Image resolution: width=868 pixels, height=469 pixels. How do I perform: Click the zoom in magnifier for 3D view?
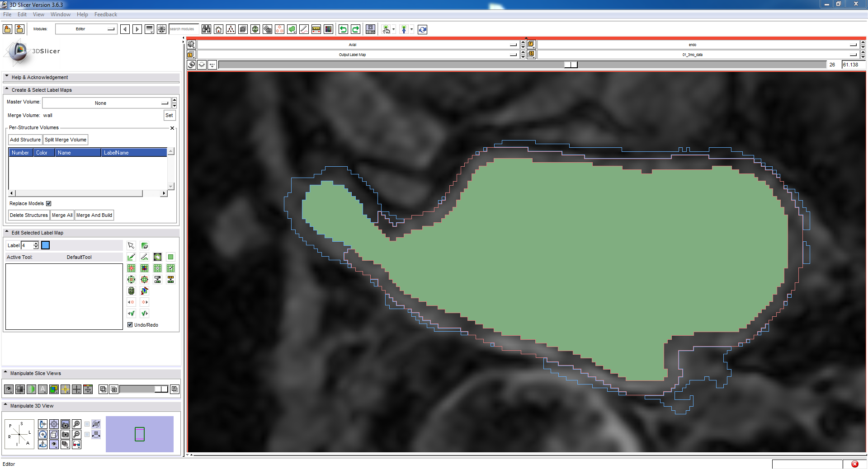click(x=77, y=424)
